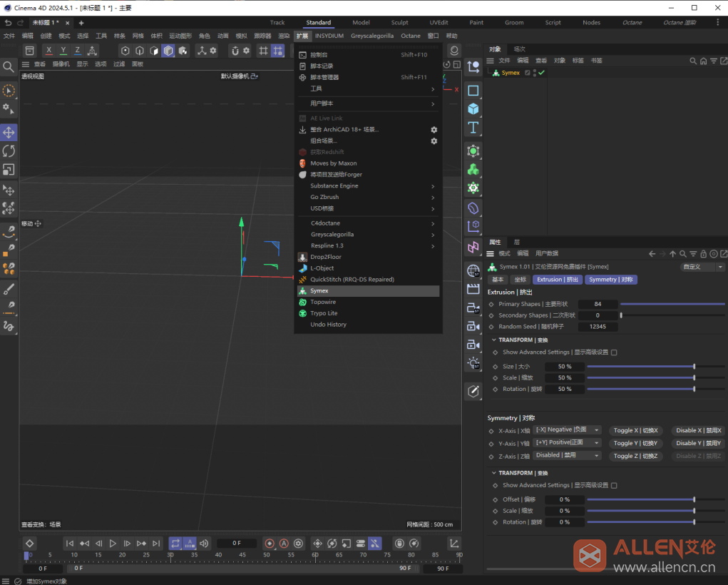Adjust the Primary Shapes slider
Viewport: 728px width, 585px height.
point(672,305)
